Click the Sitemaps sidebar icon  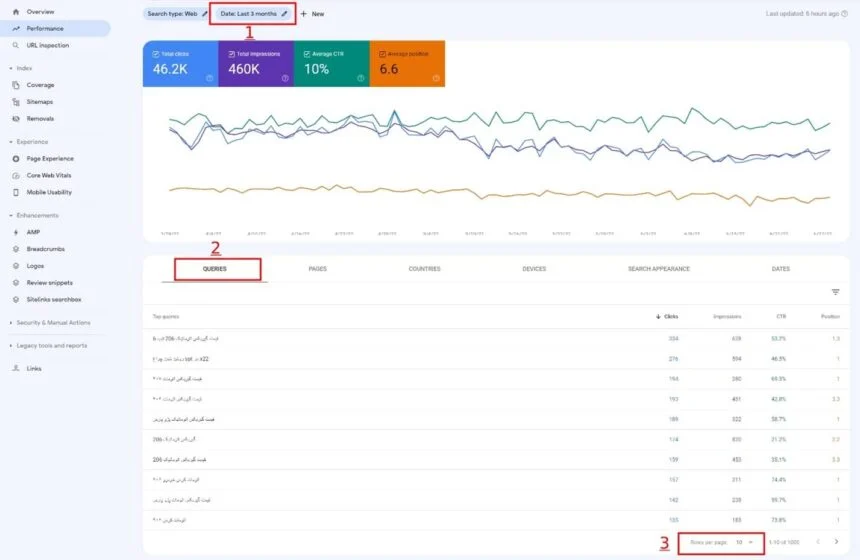16,102
